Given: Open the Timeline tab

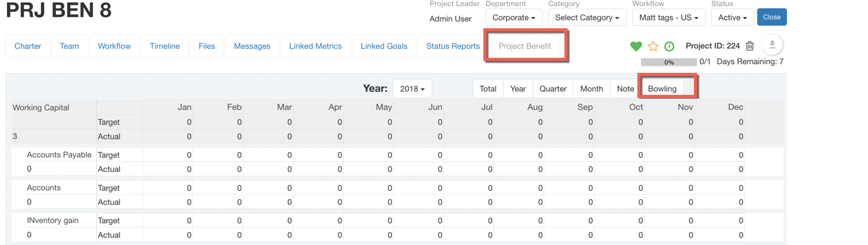Looking at the screenshot, I should [x=165, y=46].
